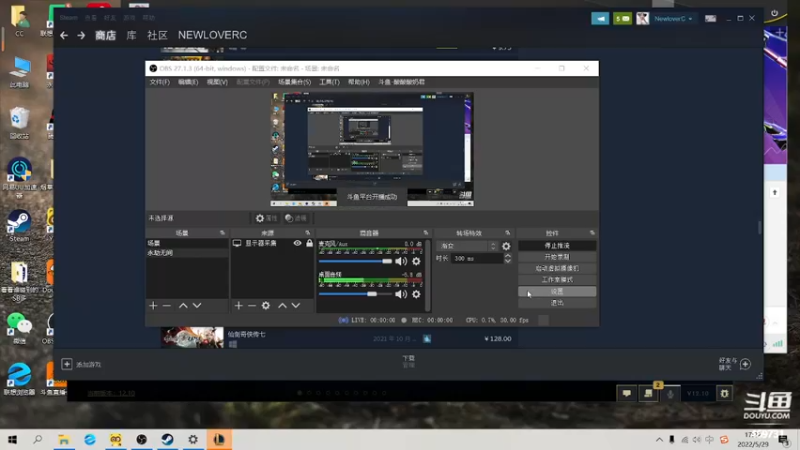Add a new source with the plus icon in Sources panel
Screen dimensions: 800x450
238,306
